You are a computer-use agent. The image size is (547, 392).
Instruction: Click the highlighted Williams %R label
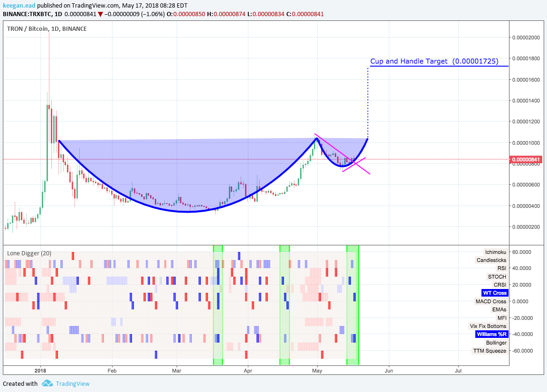click(x=492, y=334)
